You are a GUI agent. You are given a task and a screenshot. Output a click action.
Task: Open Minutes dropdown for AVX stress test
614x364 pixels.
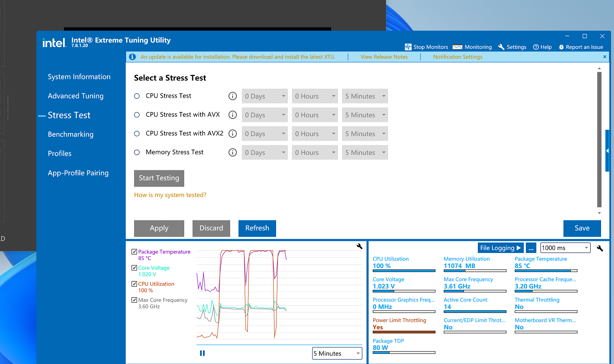pyautogui.click(x=365, y=115)
